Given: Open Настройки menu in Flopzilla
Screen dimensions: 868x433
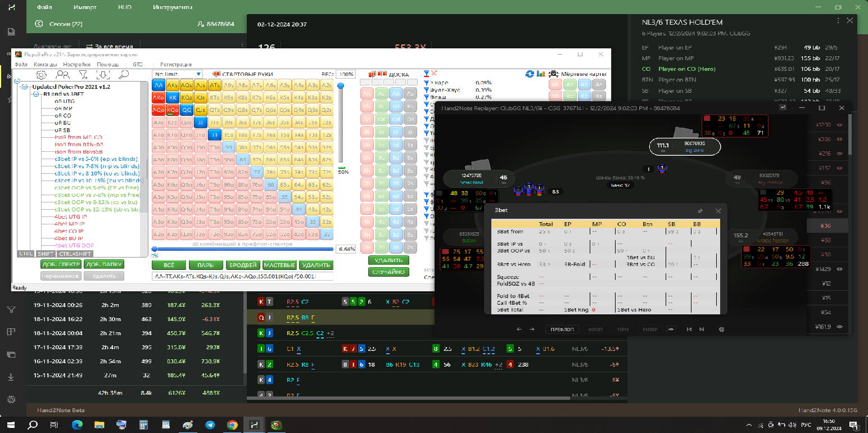Looking at the screenshot, I should click(76, 65).
